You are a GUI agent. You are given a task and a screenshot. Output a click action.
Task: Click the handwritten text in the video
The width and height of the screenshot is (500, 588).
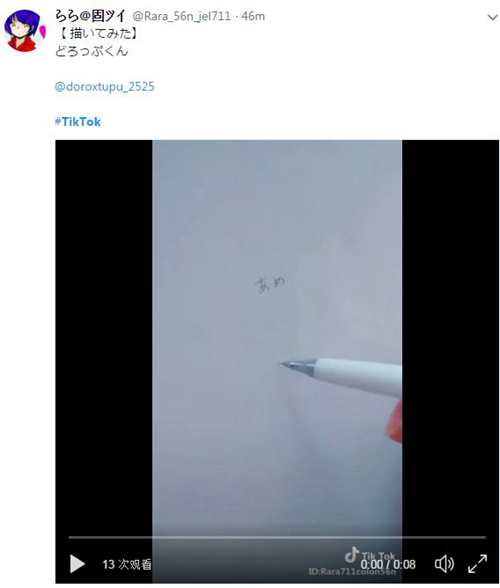pyautogui.click(x=270, y=284)
